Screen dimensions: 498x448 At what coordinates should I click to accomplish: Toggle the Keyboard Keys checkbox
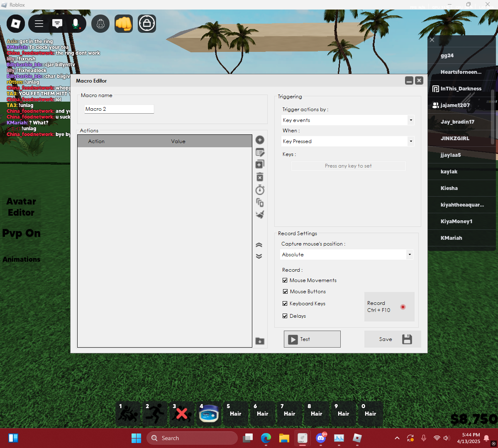(x=285, y=304)
